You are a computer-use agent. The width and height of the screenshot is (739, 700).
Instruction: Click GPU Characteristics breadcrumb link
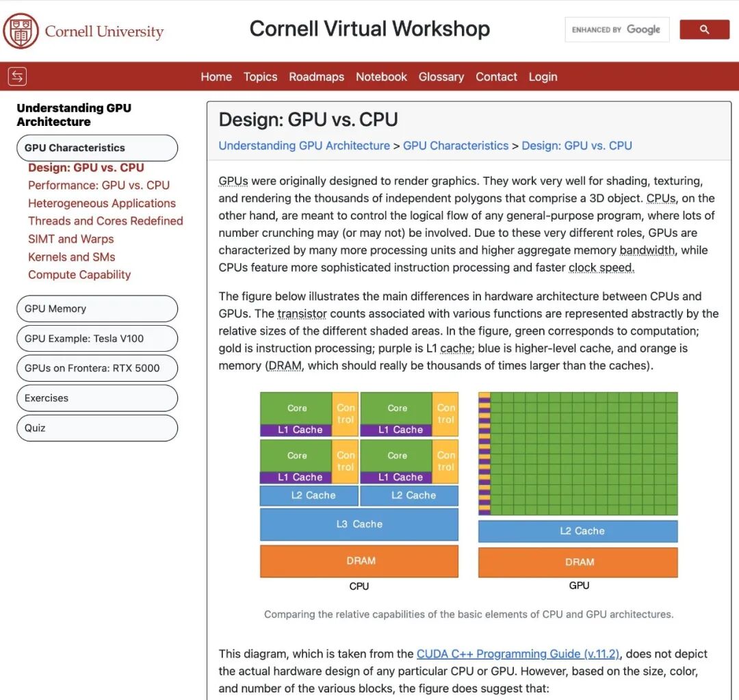pyautogui.click(x=456, y=146)
